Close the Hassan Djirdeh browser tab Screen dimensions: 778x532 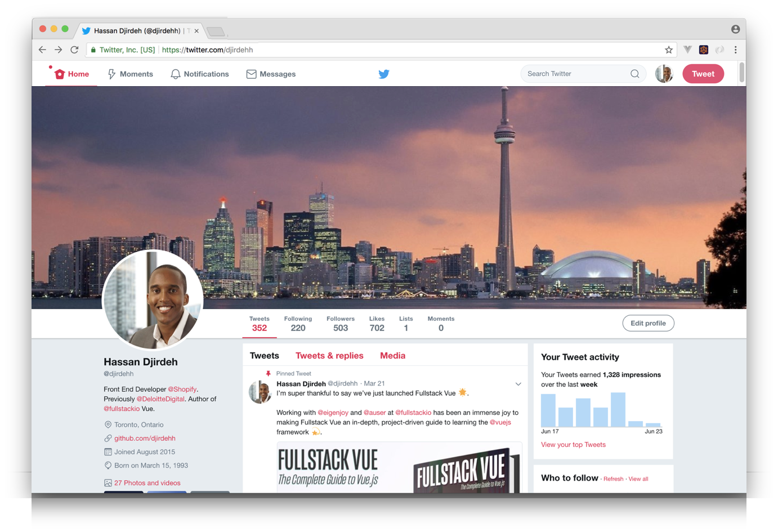tap(196, 31)
